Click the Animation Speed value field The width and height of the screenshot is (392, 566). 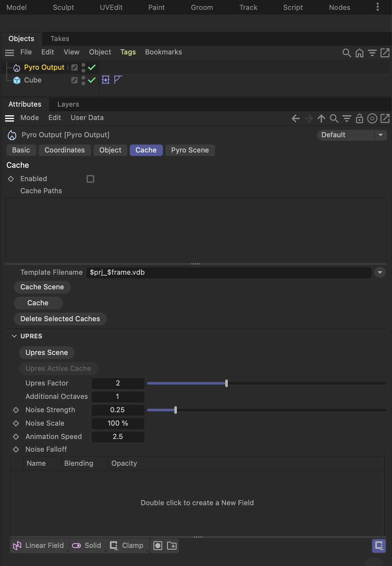(118, 437)
